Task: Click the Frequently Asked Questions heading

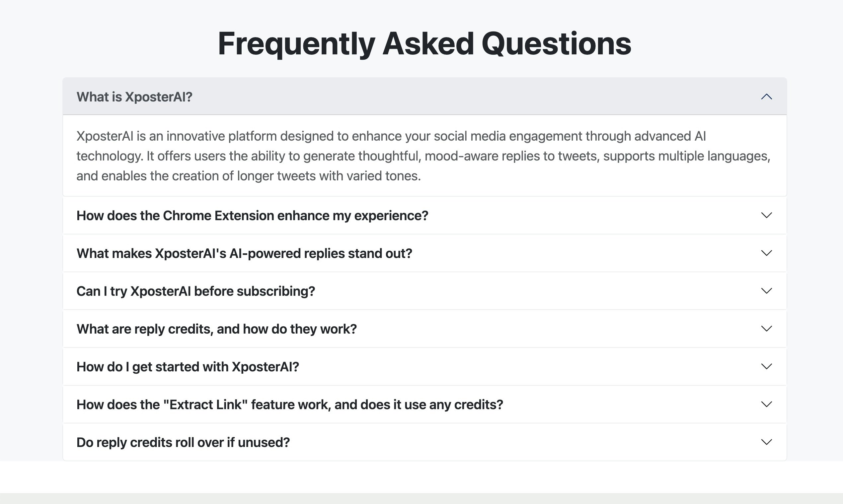Action: pos(424,44)
